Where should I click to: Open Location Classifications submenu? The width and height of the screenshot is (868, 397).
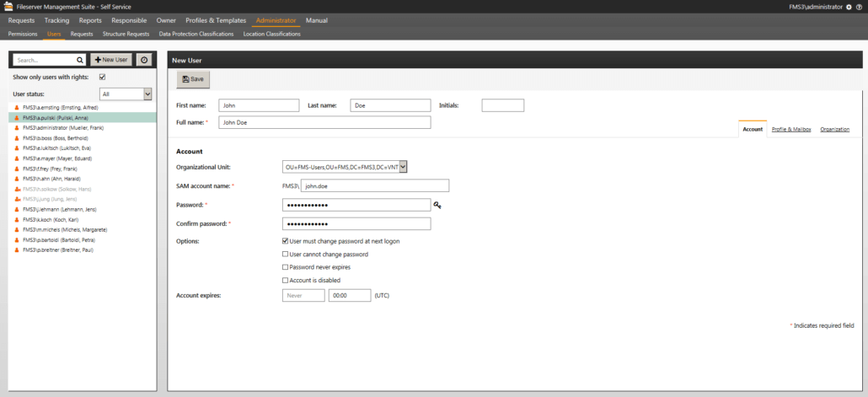272,34
